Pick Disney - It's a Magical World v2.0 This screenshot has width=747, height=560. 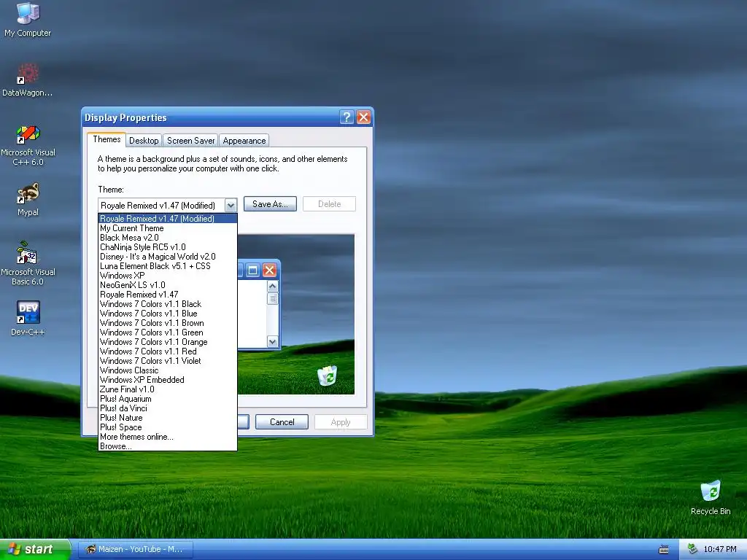[168, 257]
